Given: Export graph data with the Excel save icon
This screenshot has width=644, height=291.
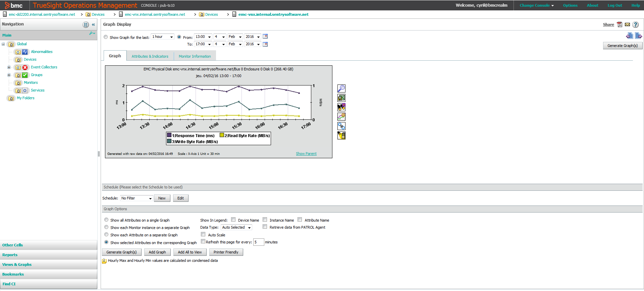Looking at the screenshot, I should (x=341, y=98).
